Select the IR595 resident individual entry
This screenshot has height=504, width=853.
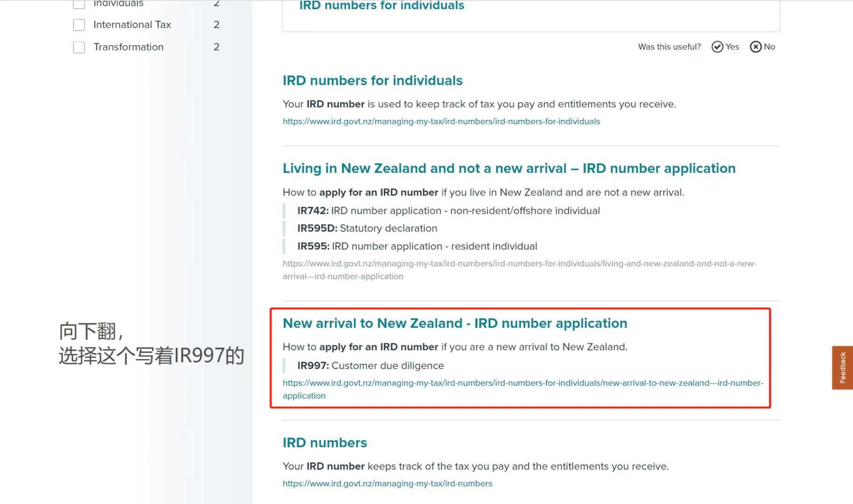click(417, 246)
